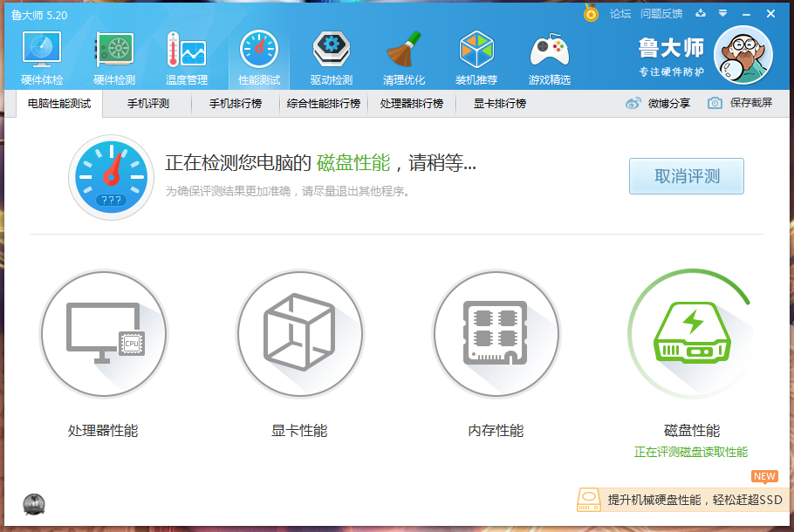Viewport: 794px width, 532px height.
Task: Click the 处理器性能 monitor icon
Action: [104, 332]
